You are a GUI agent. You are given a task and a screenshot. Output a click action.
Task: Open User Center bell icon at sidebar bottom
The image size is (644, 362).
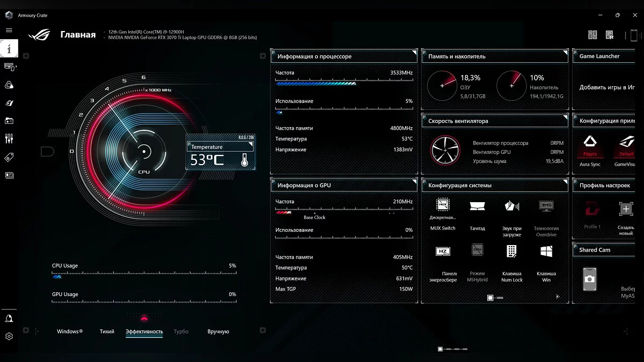(9, 319)
